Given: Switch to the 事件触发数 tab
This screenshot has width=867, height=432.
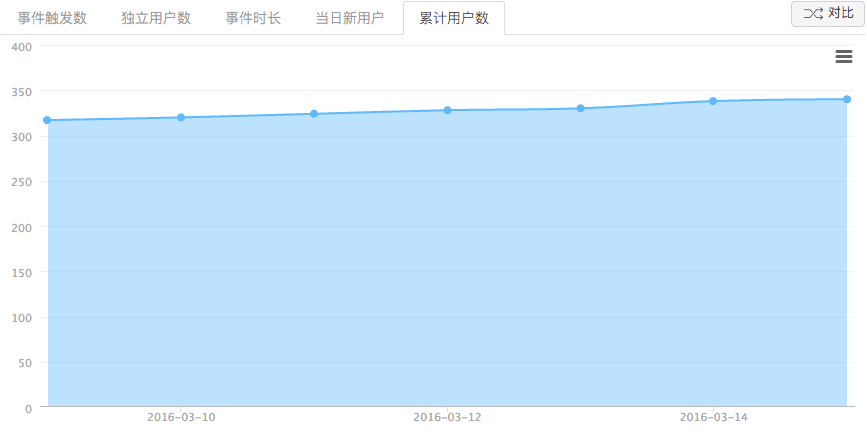Looking at the screenshot, I should 52,18.
